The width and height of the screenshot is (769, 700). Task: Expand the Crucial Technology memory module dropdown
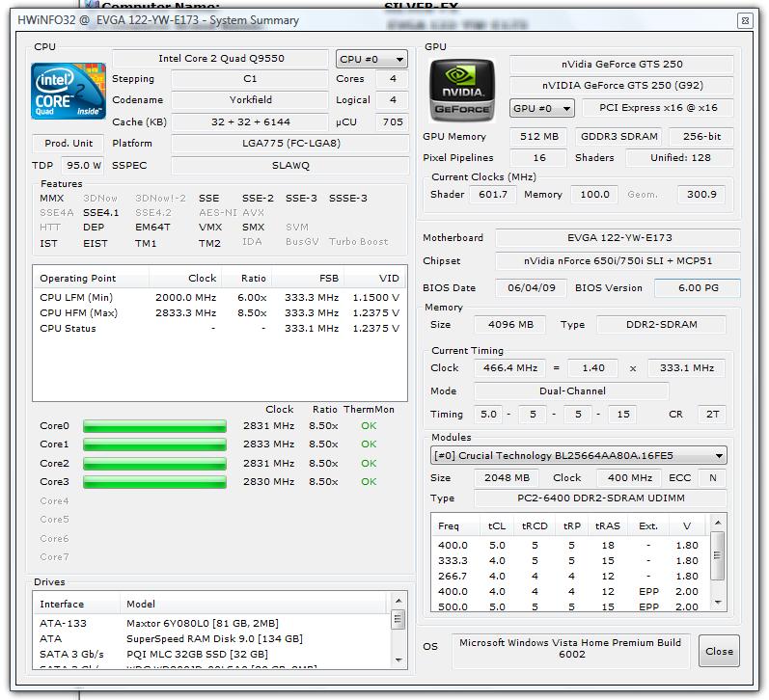click(578, 455)
